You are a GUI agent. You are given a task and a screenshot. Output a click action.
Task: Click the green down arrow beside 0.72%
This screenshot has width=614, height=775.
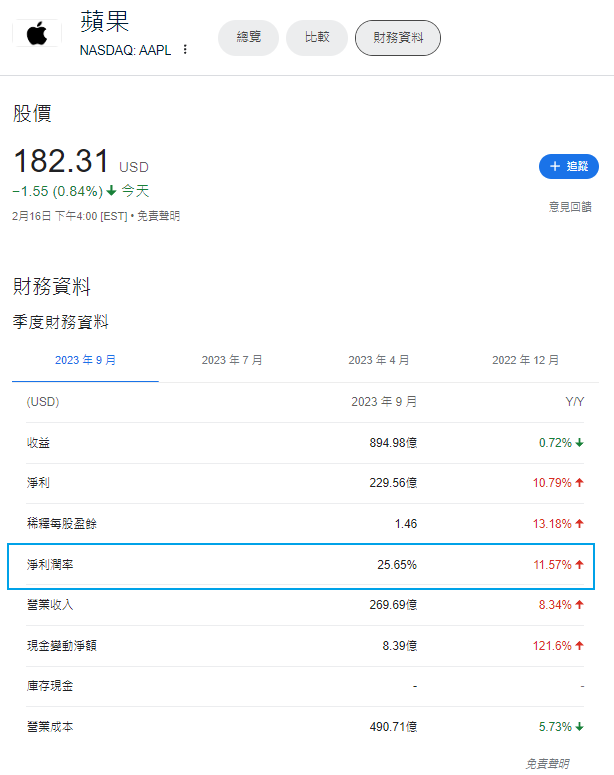pos(580,442)
